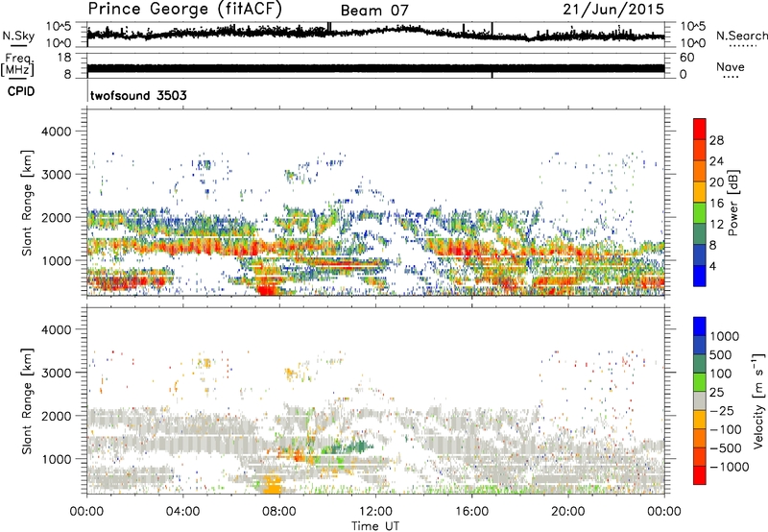Click the red top of power colorbar
Screen dimensions: 768x532
click(700, 129)
